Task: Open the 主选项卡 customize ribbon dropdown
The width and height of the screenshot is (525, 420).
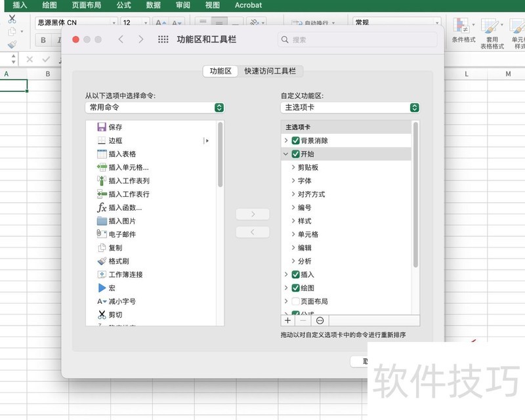Action: pyautogui.click(x=350, y=108)
